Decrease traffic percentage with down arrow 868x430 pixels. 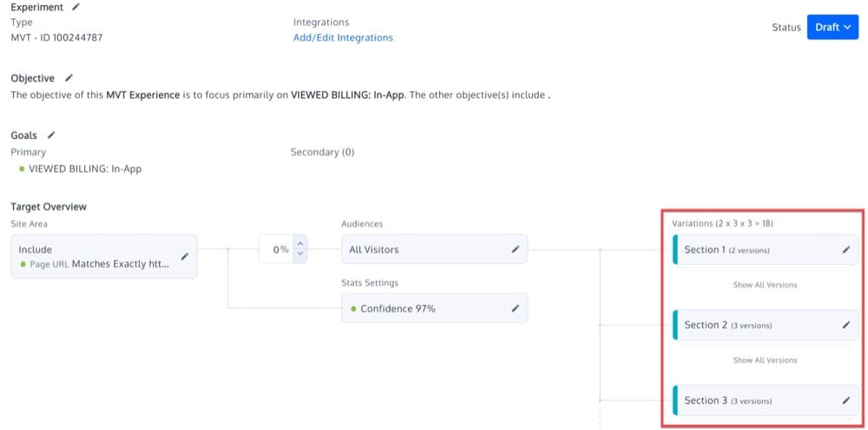[x=300, y=255]
